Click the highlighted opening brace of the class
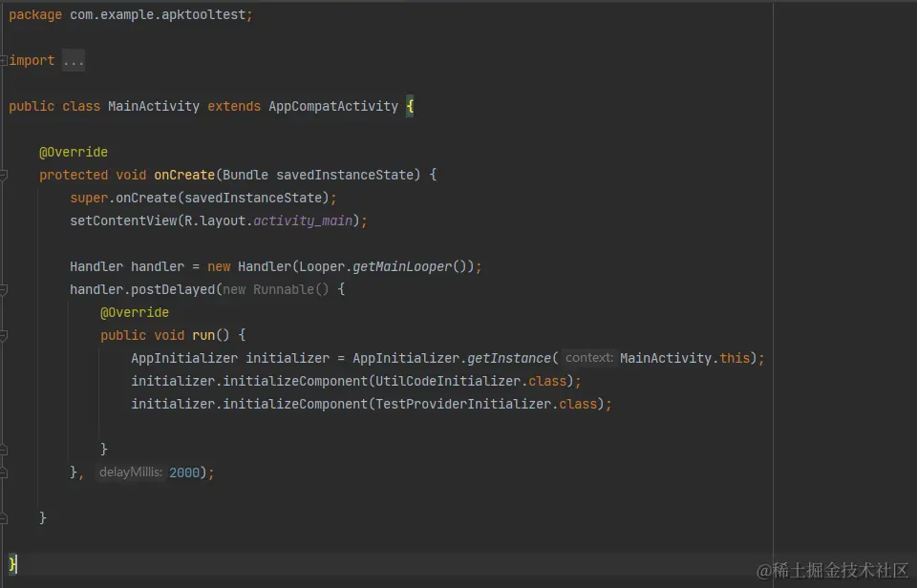 (410, 106)
